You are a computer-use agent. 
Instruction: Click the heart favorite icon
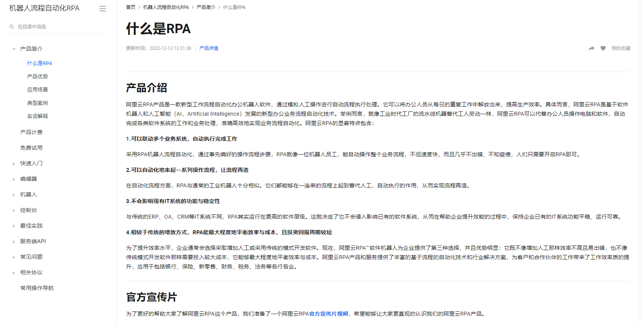coord(603,48)
